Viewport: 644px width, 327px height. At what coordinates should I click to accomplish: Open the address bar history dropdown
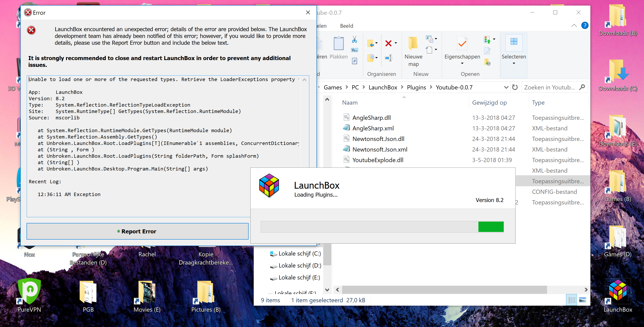(506, 87)
